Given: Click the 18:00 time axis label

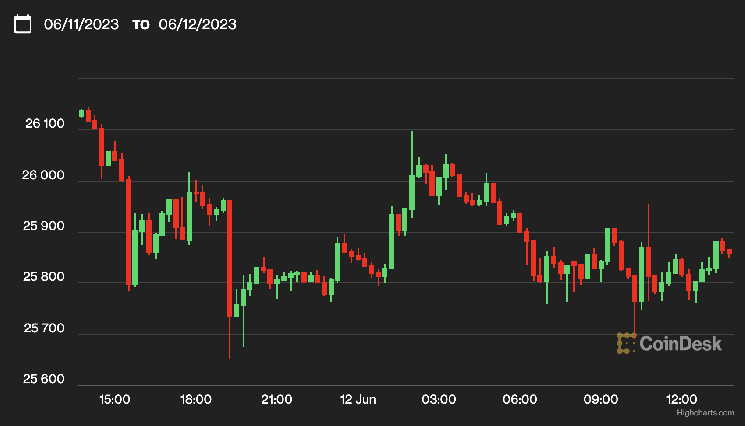Looking at the screenshot, I should (x=195, y=399).
